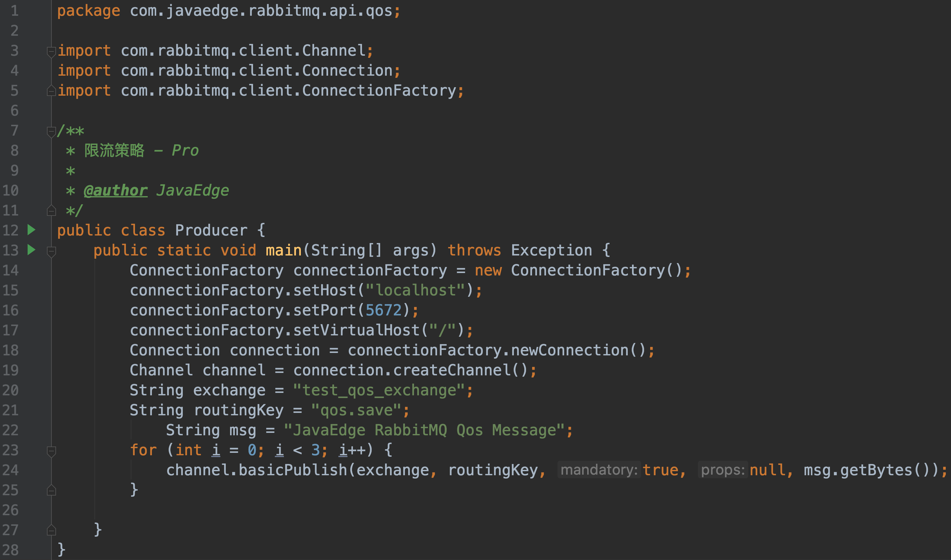
Task: Click the mandatory: parameter hint
Action: [599, 470]
